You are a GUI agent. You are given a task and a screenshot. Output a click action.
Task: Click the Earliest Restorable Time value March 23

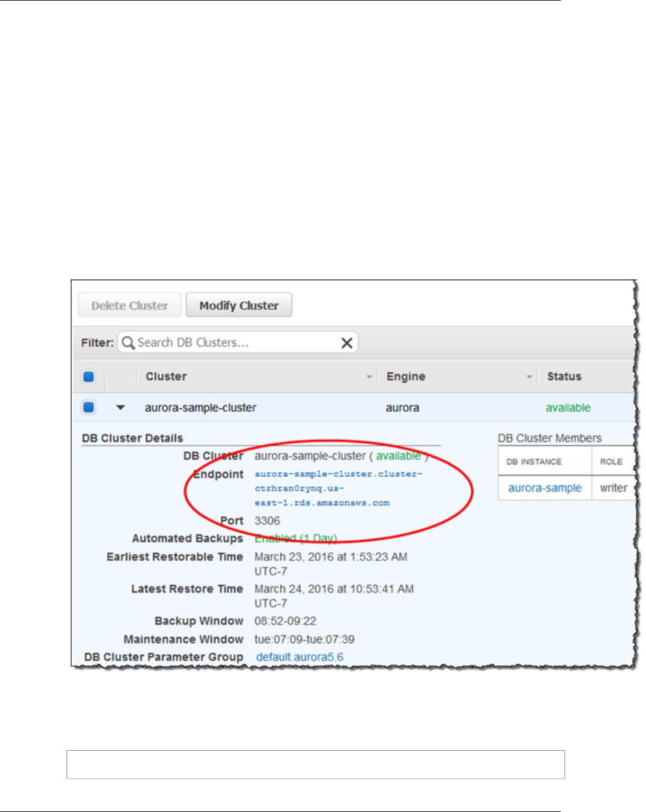click(x=331, y=564)
